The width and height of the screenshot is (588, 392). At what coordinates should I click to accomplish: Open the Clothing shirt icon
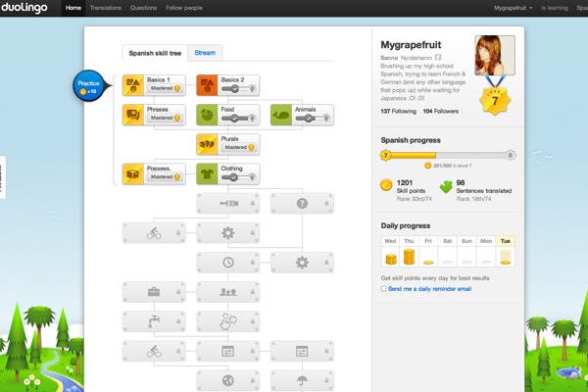coord(208,173)
